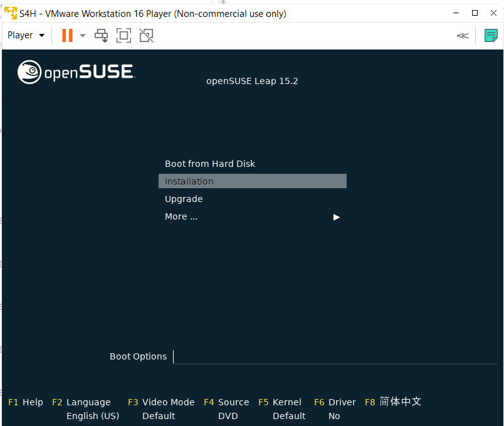Open F4 Source selection

click(226, 402)
